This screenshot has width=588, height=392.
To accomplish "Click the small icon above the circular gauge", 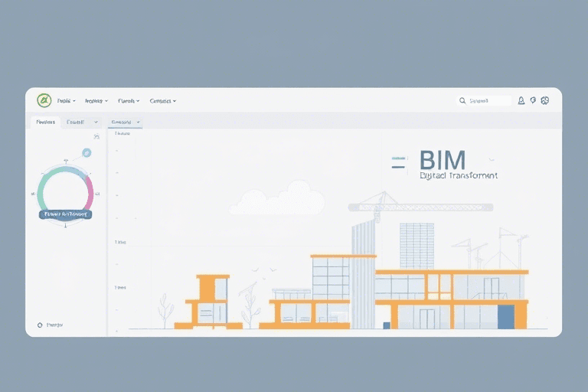I will coord(96,137).
